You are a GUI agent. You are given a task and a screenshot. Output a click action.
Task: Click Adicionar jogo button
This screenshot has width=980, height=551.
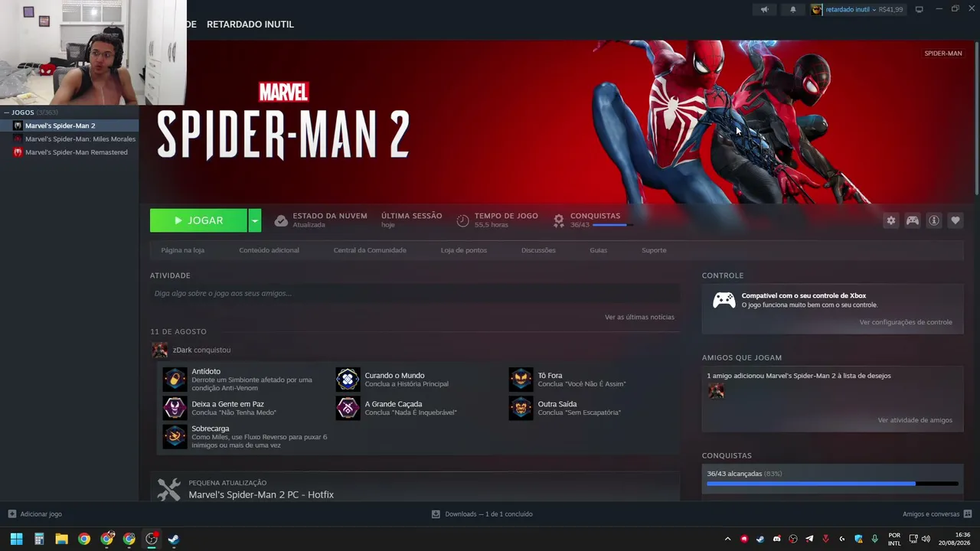click(34, 514)
